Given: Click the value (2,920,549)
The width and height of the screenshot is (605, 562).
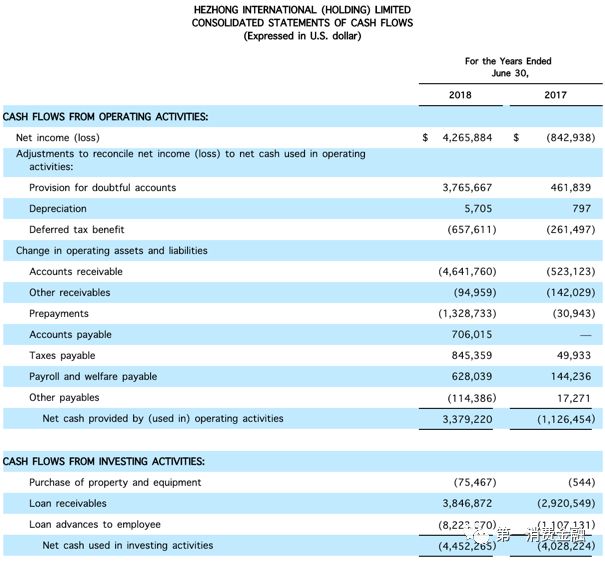Looking at the screenshot, I should (566, 503).
